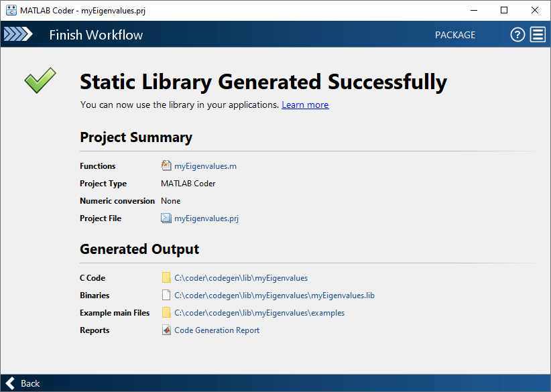This screenshot has height=392, width=551.
Task: Open the myEigenvalues.lib binary path
Action: tap(274, 295)
